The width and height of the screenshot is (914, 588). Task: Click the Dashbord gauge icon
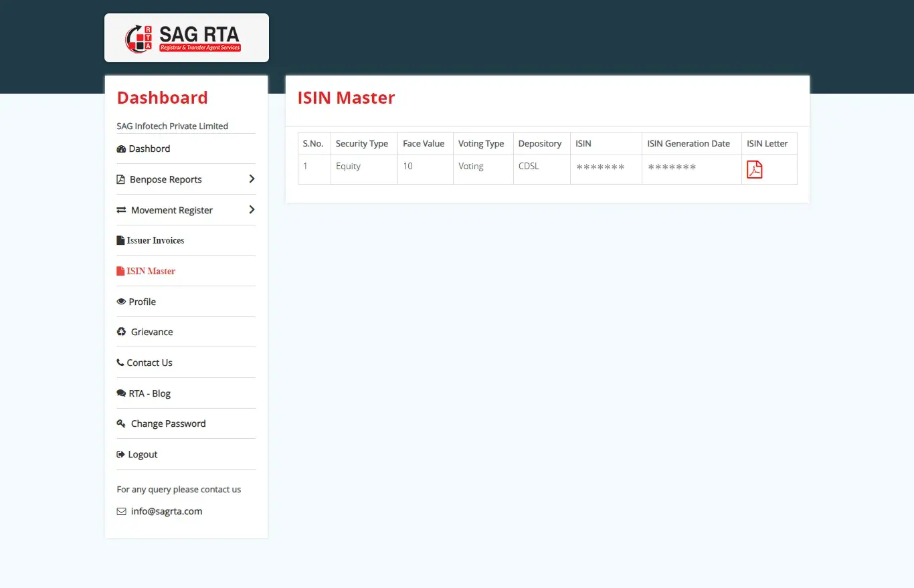pos(121,149)
